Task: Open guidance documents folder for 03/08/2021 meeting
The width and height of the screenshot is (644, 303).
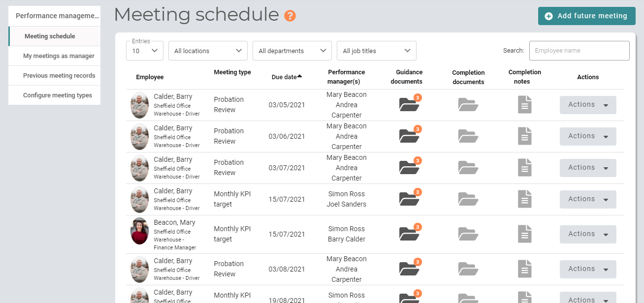Action: pyautogui.click(x=409, y=269)
